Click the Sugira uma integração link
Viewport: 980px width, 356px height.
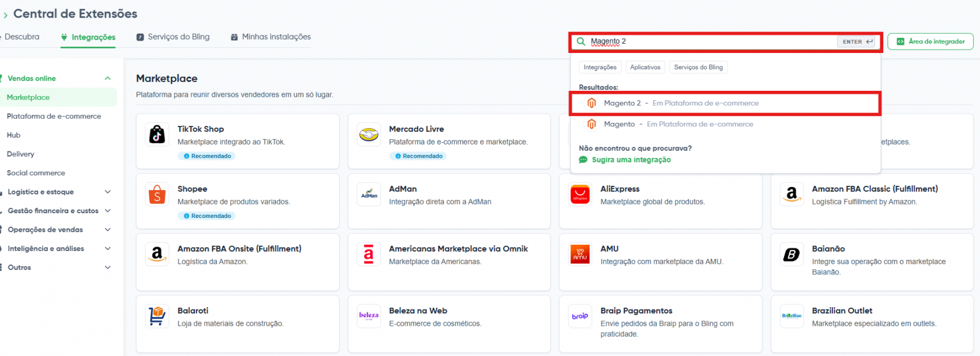coord(631,160)
